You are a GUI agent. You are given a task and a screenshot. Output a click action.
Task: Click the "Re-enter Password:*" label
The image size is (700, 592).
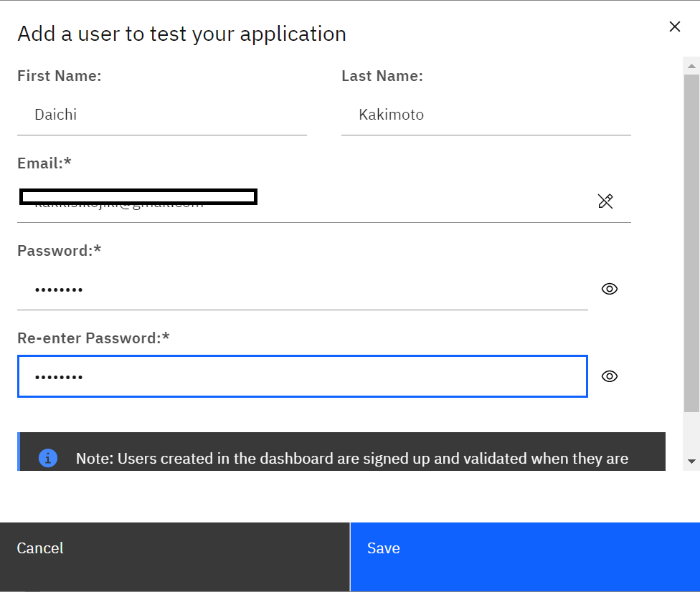click(93, 338)
